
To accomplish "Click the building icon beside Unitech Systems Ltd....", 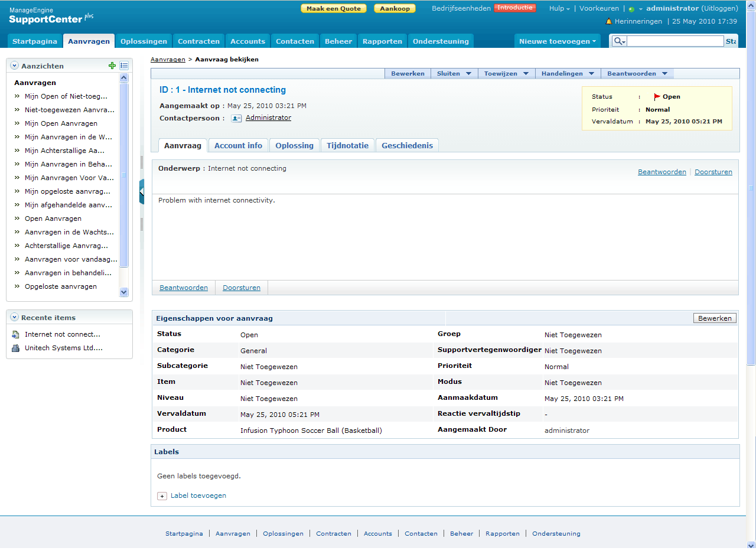I will (x=16, y=348).
